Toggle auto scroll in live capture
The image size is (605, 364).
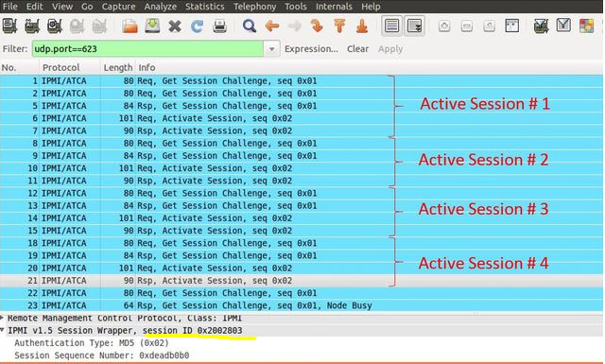pyautogui.click(x=414, y=26)
